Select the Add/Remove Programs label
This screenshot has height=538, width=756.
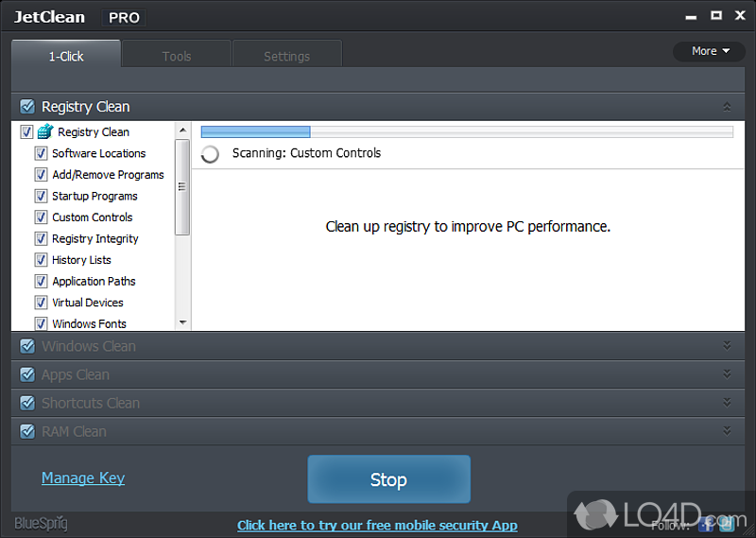coord(108,175)
